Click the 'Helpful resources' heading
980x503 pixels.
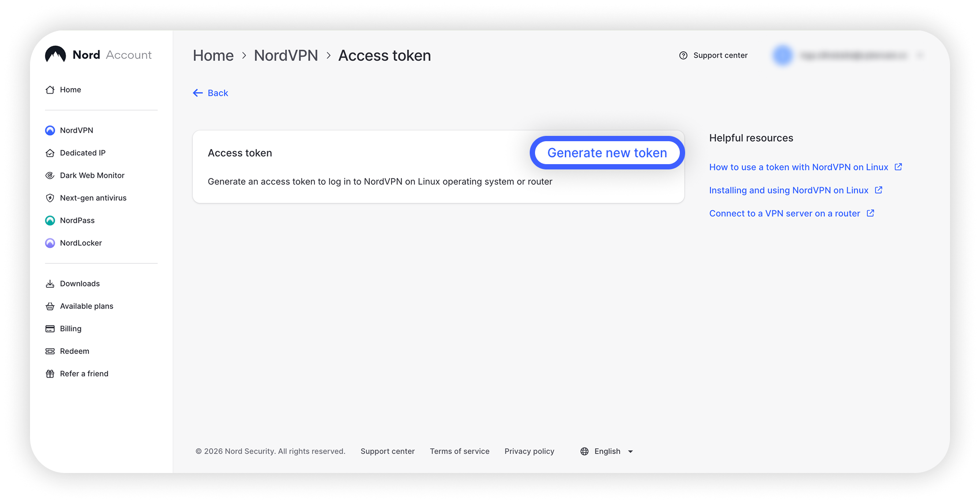pos(751,138)
